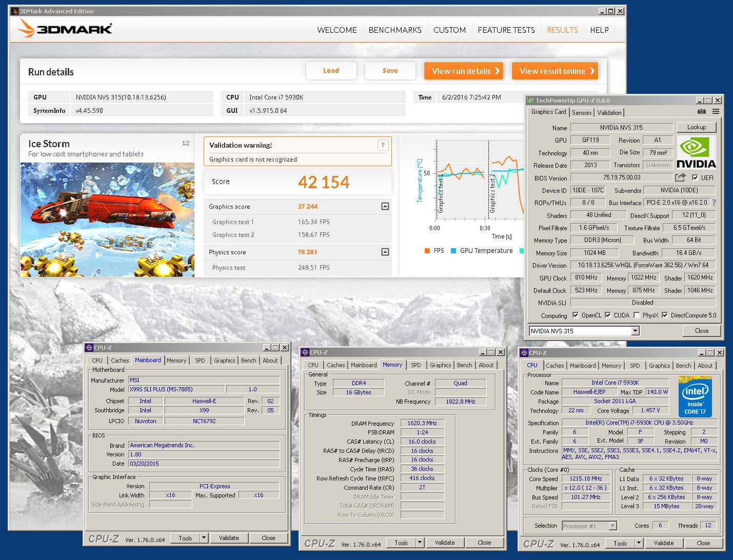
Task: Click the BIOS share/export icon in GPU-Z
Action: tap(680, 177)
